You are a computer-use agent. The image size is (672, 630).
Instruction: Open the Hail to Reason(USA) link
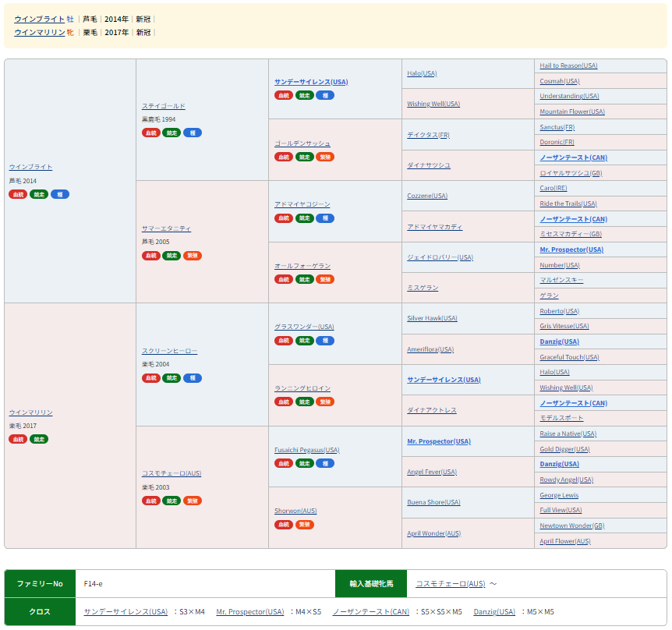click(569, 65)
